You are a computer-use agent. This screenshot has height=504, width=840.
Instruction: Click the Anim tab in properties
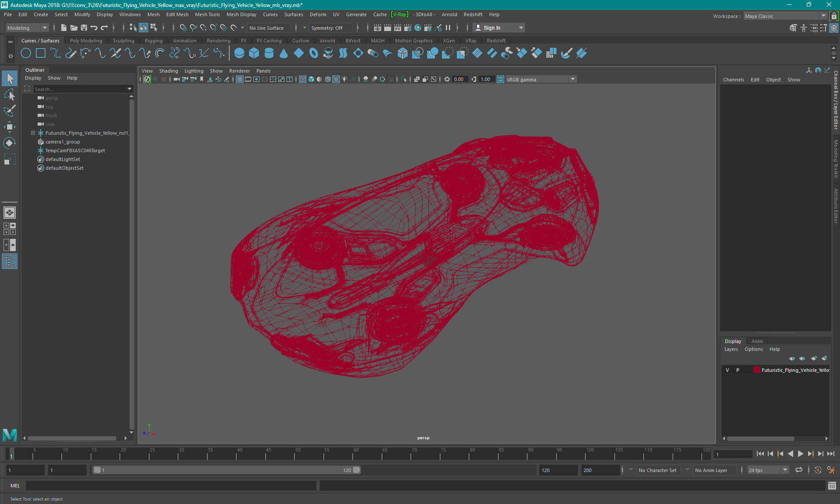(757, 340)
